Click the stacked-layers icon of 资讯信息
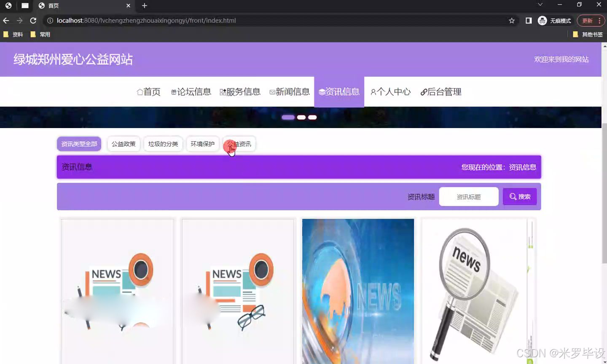Image resolution: width=607 pixels, height=364 pixels. point(321,91)
